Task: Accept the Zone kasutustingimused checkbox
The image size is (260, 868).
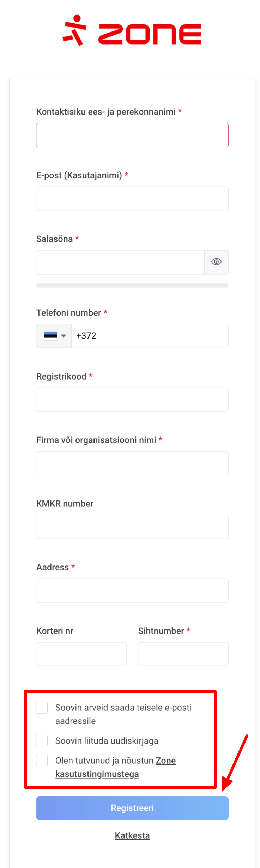Action: [x=42, y=760]
